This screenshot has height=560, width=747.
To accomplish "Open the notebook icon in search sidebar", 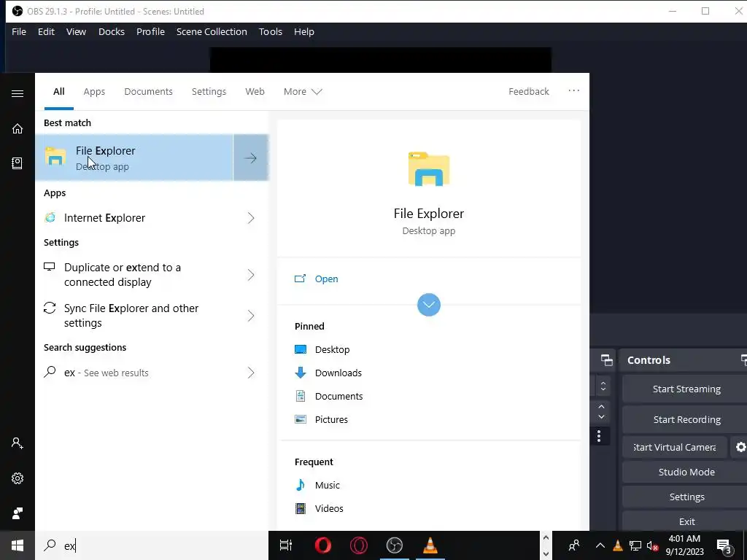I will pyautogui.click(x=18, y=163).
